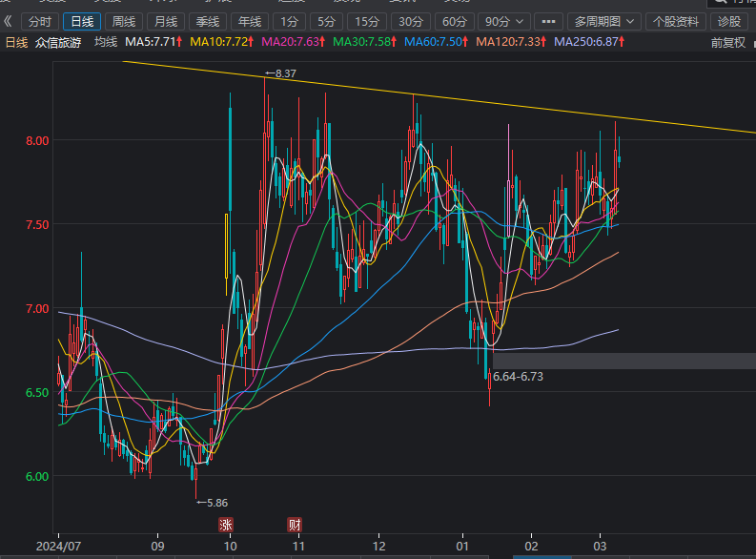Click the red 涨 event marker icon
Viewport: 756px width, 559px height.
tap(226, 525)
